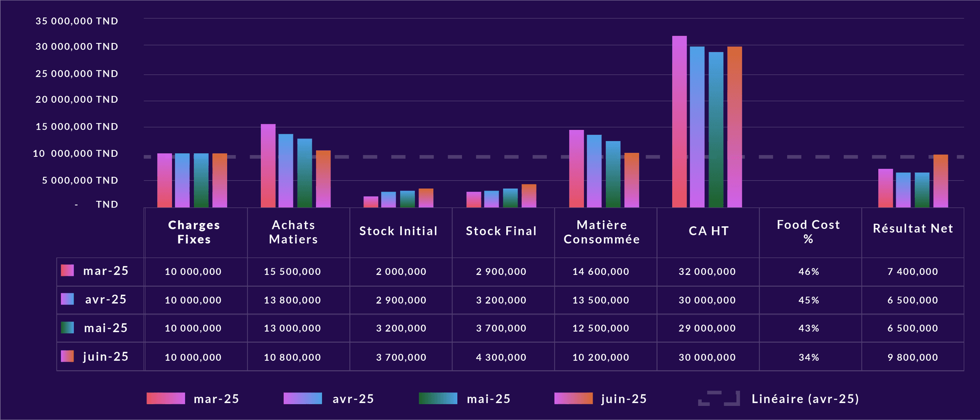Click the mar-25 bar in CA HT group

(679, 122)
